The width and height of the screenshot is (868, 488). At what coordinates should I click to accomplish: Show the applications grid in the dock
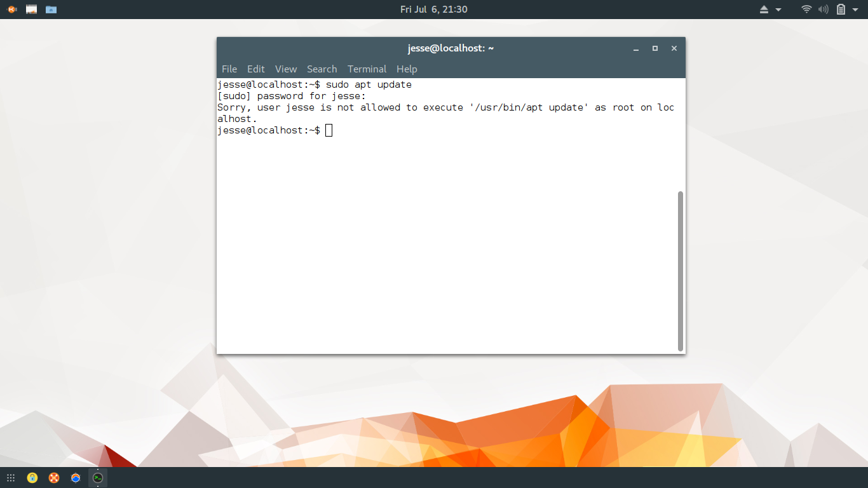pos(11,478)
